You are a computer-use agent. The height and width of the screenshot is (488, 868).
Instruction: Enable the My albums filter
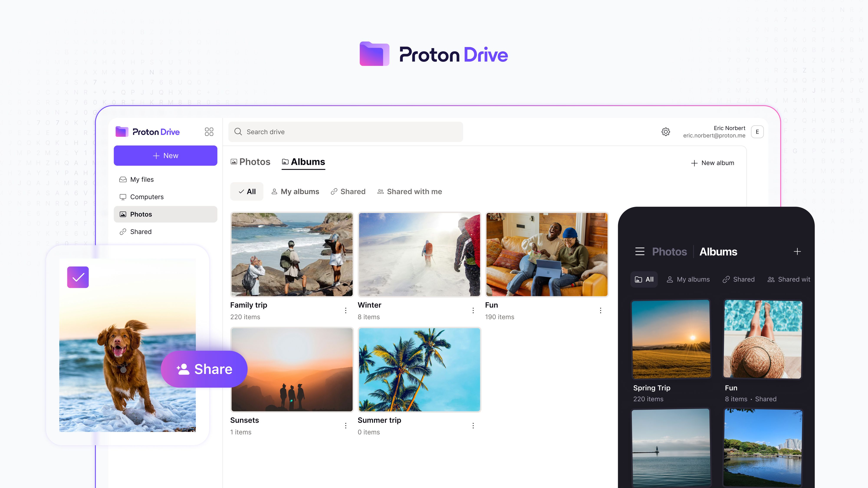(x=295, y=192)
